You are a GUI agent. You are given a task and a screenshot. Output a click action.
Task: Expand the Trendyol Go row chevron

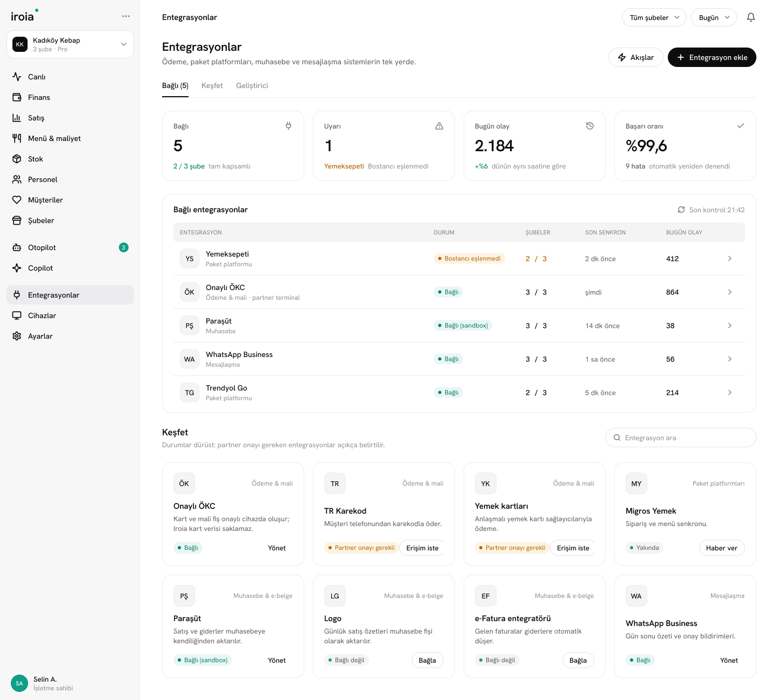[x=730, y=393]
